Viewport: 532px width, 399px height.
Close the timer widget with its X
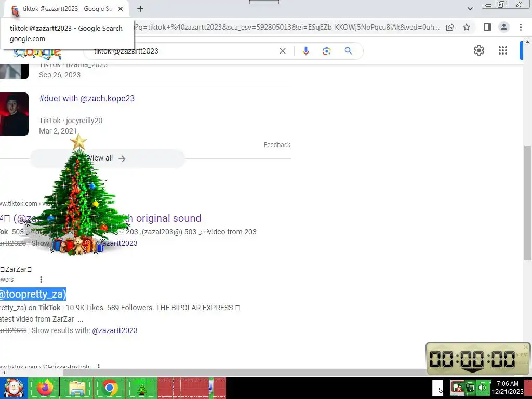click(526, 347)
